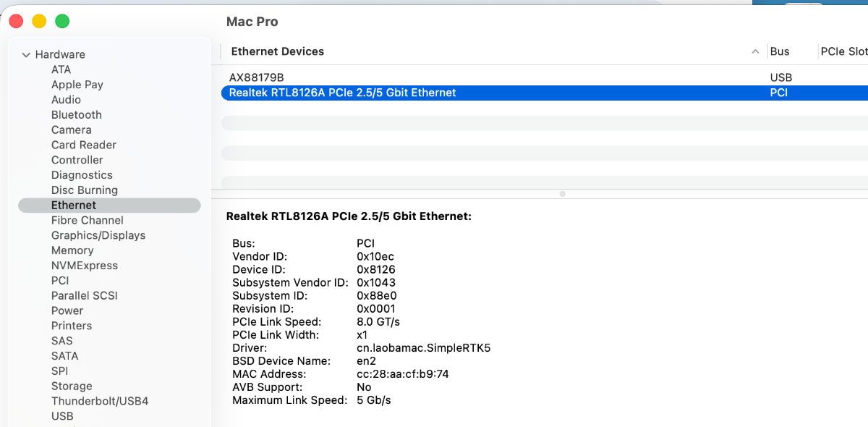This screenshot has width=868, height=427.
Task: Open the PCI hardware category
Action: (x=60, y=281)
